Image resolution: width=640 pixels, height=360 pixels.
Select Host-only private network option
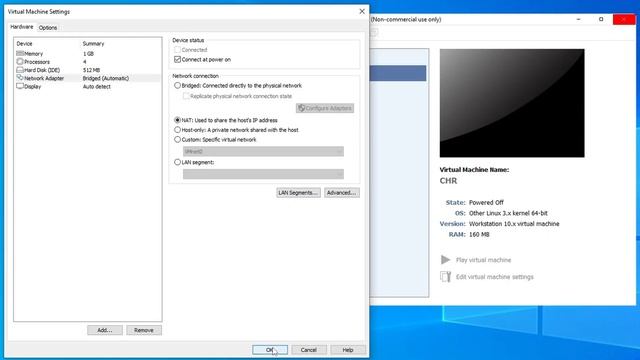point(178,130)
